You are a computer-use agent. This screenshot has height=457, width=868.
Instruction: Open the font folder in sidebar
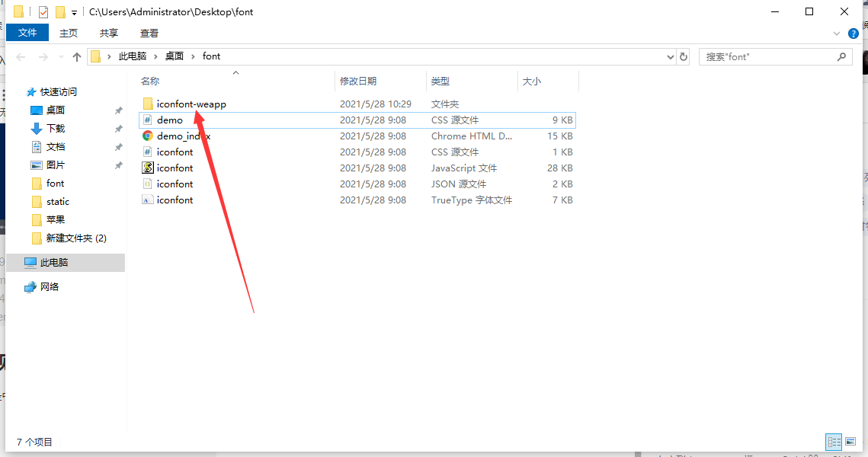pyautogui.click(x=55, y=183)
